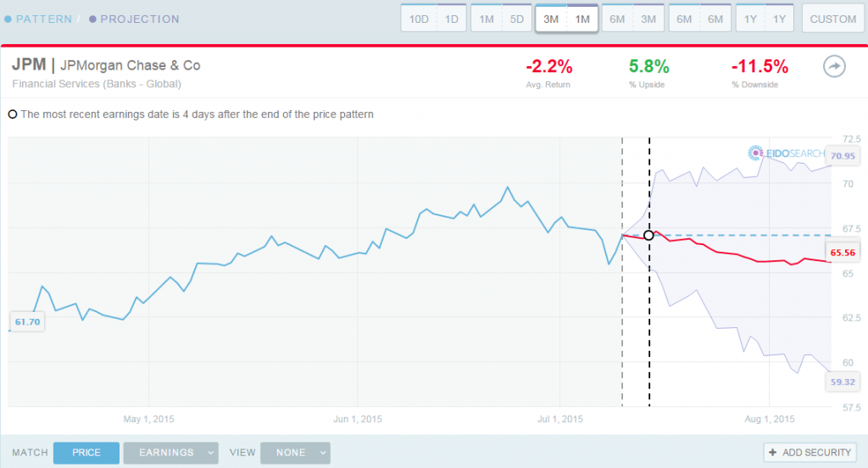868x468 pixels.
Task: Toggle the PROJECTION legend item
Action: (x=134, y=19)
